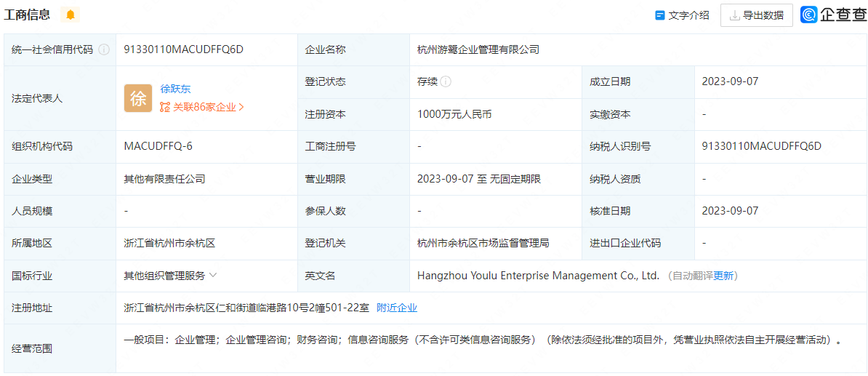Select the company name 杭州游鹭企业管理有限公司
This screenshot has width=868, height=376.
click(x=478, y=50)
